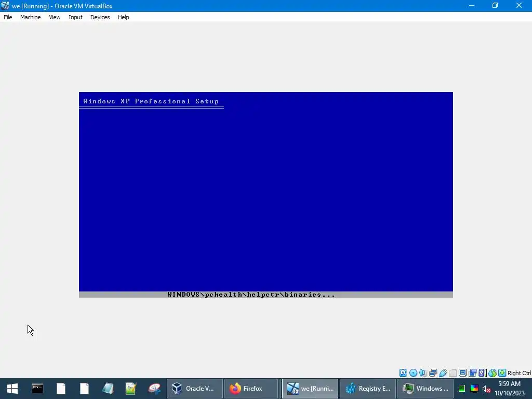Open the View menu

55,17
